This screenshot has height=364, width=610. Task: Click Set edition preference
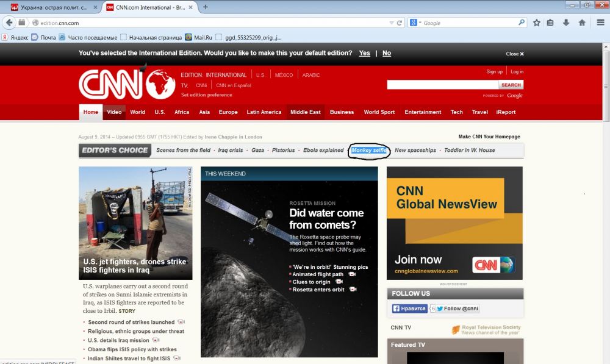click(x=207, y=95)
